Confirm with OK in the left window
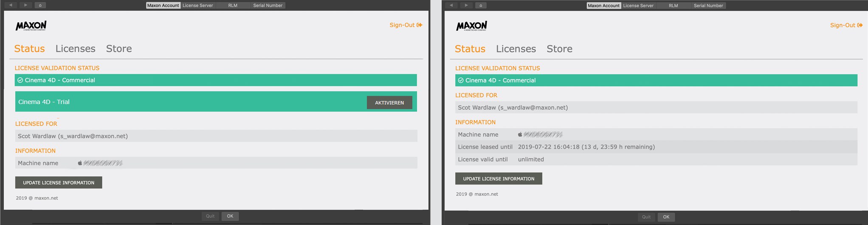This screenshot has width=868, height=225. [x=230, y=216]
